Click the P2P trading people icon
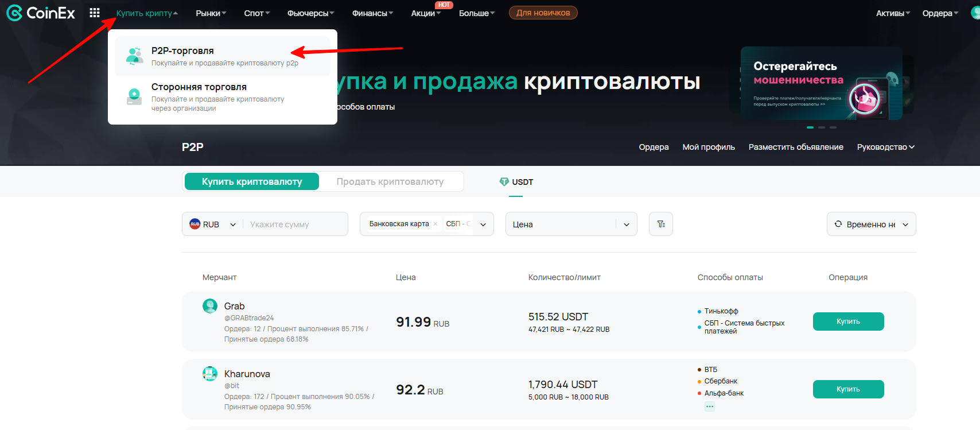 [x=135, y=56]
